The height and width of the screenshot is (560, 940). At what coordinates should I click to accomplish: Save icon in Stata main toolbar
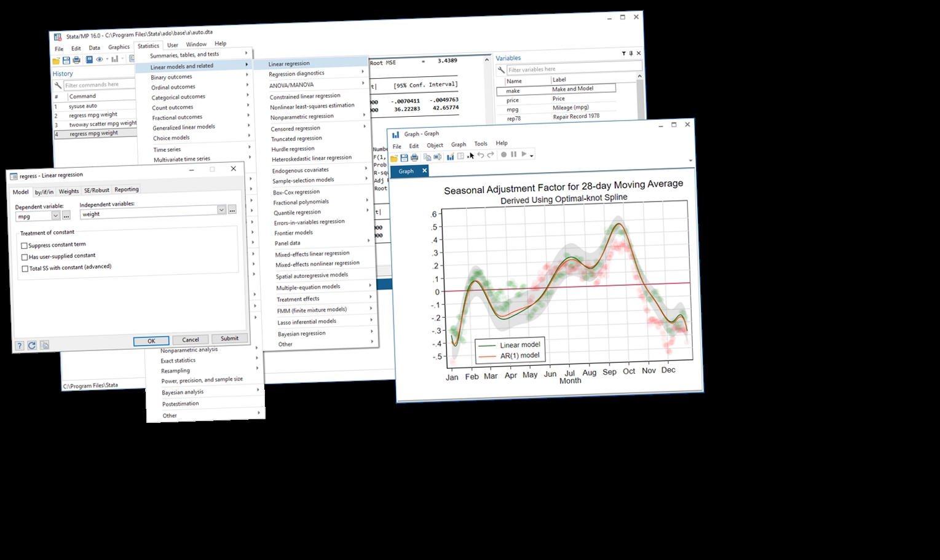click(x=66, y=60)
